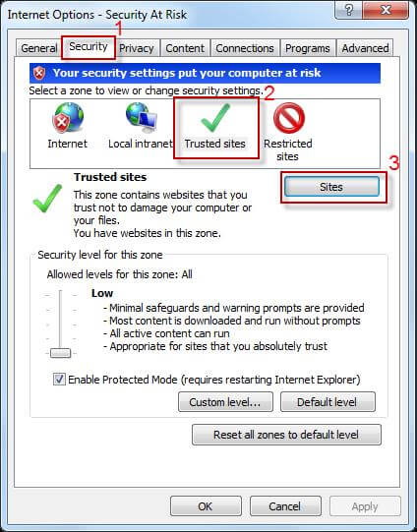Select the Local intranet zone icon
This screenshot has height=532, width=417.
[x=142, y=117]
